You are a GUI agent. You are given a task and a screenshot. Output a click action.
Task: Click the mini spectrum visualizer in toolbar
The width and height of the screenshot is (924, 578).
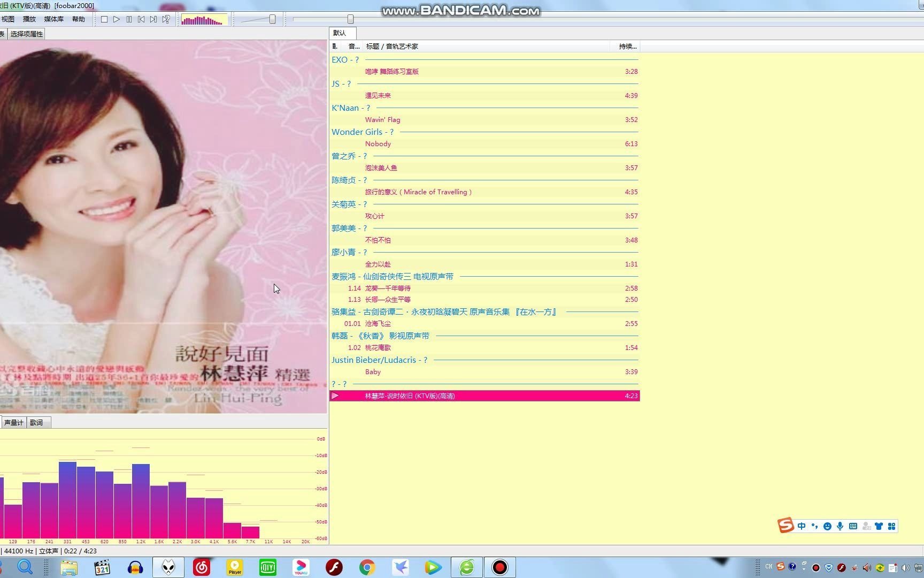[204, 20]
